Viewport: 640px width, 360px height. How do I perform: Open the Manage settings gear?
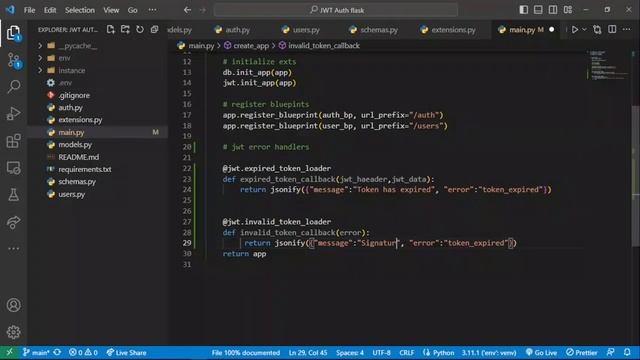[13, 332]
